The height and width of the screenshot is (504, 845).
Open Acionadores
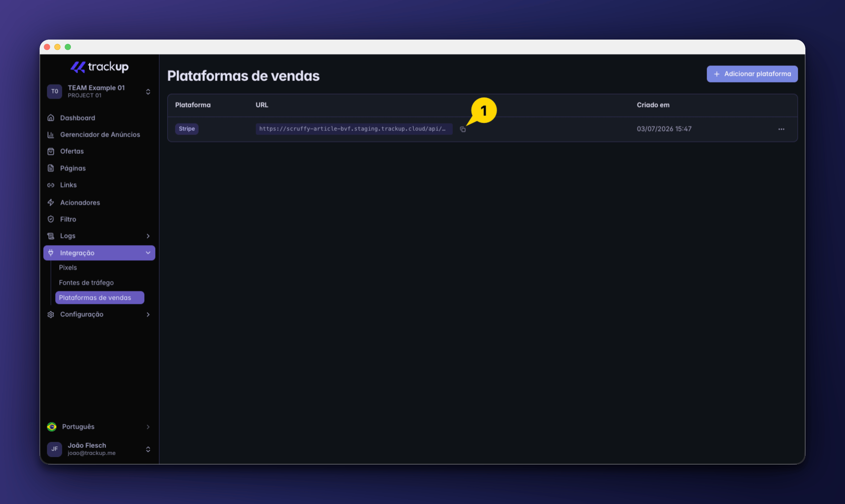tap(80, 202)
